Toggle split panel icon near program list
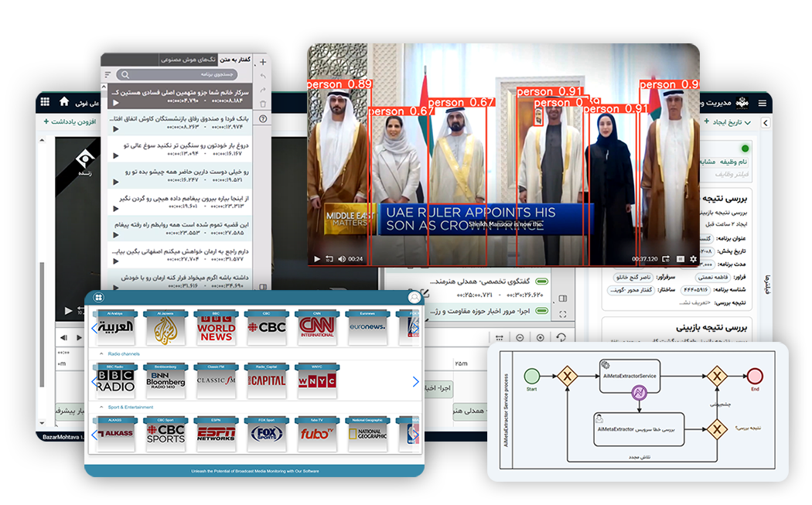This screenshot has height=505, width=812. (563, 299)
